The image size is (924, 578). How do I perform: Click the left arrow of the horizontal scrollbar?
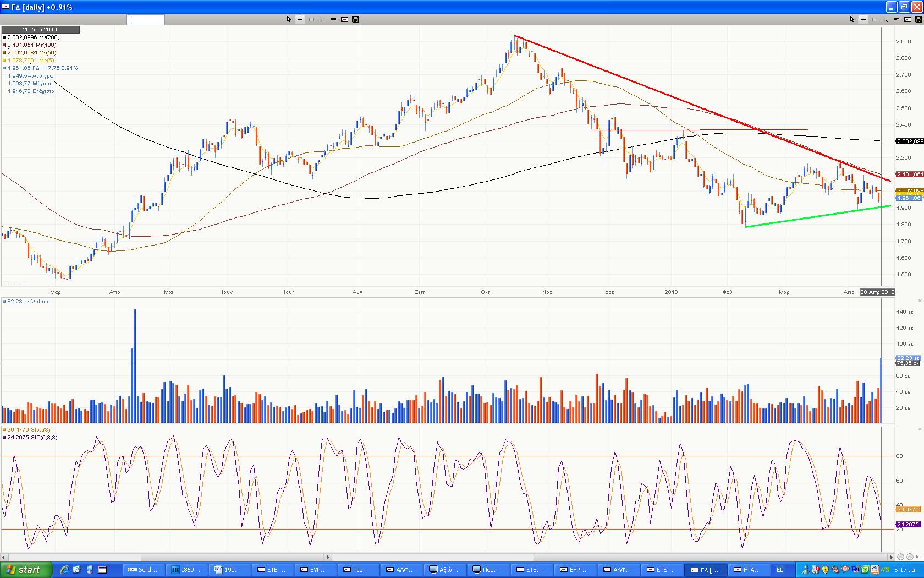pos(4,557)
